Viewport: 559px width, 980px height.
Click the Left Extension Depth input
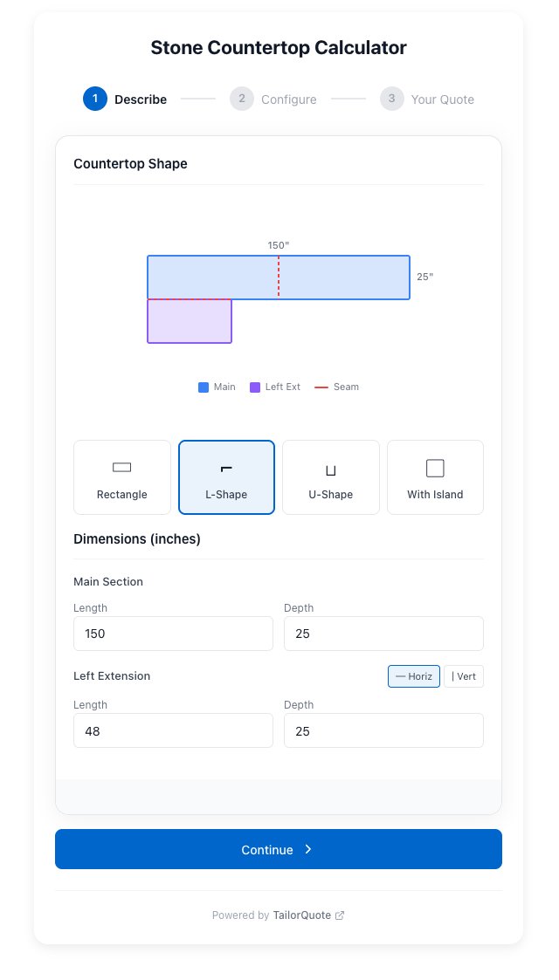click(x=383, y=730)
